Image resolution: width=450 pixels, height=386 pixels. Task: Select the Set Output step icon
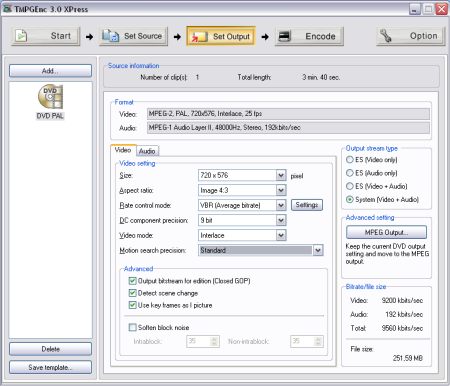pos(199,36)
